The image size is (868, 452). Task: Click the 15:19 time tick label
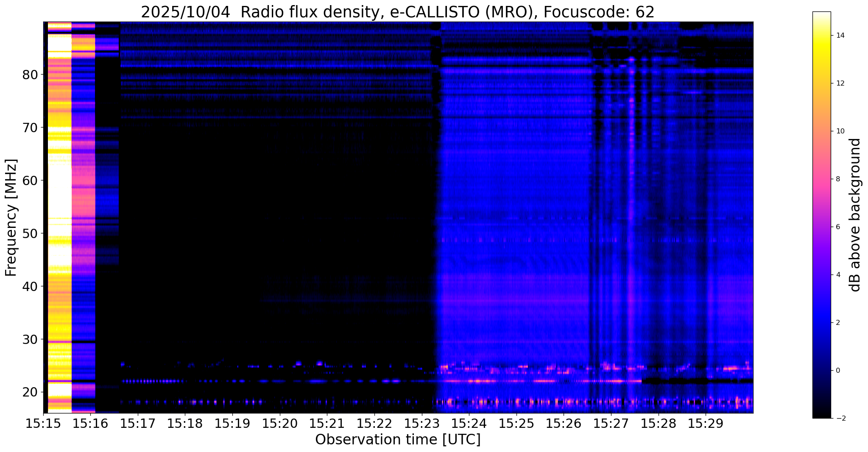pyautogui.click(x=232, y=423)
